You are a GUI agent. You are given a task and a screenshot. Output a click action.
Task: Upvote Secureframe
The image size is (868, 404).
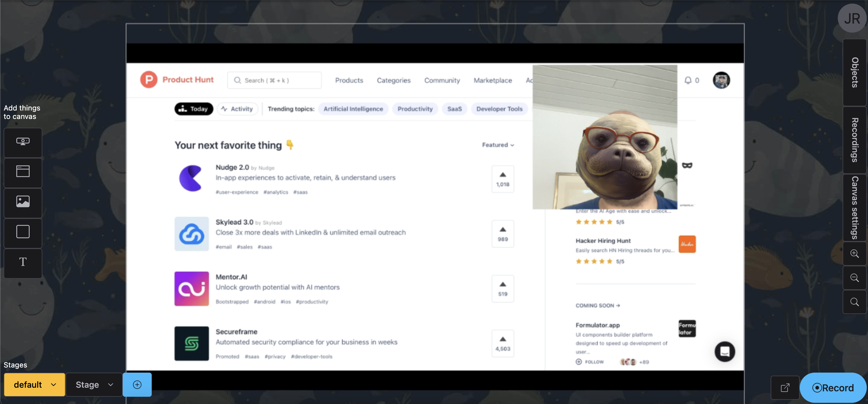503,343
